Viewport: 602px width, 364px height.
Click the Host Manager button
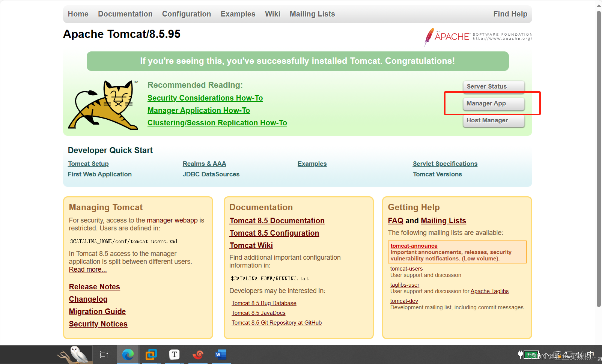point(494,120)
